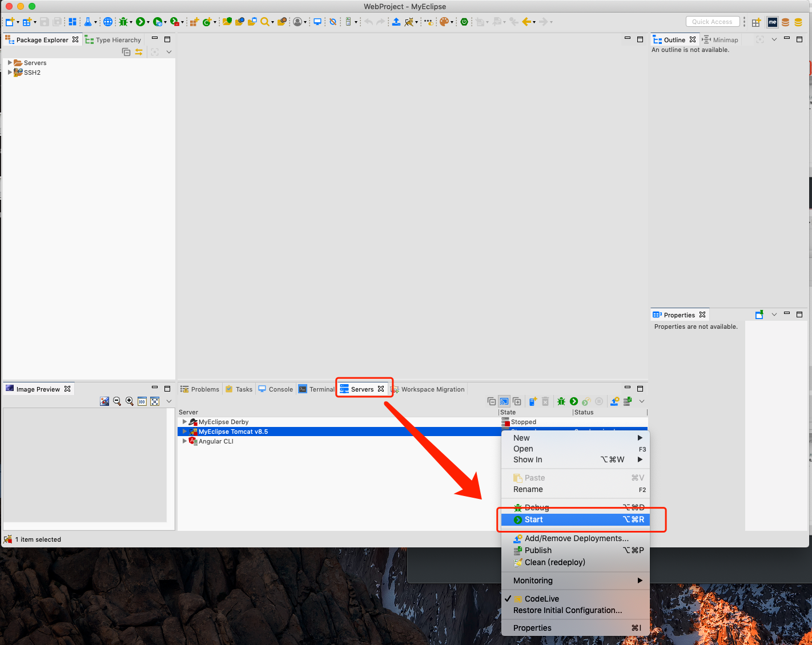
Task: Click the Tomcat server cat toolbar icon
Action: (x=409, y=22)
